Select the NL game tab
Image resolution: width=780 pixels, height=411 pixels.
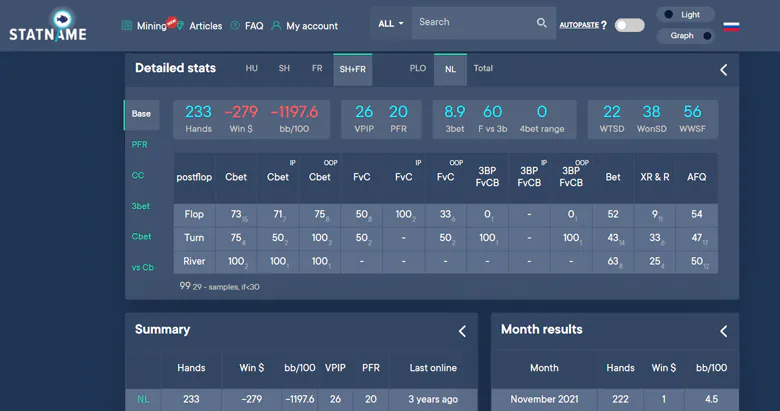(450, 69)
